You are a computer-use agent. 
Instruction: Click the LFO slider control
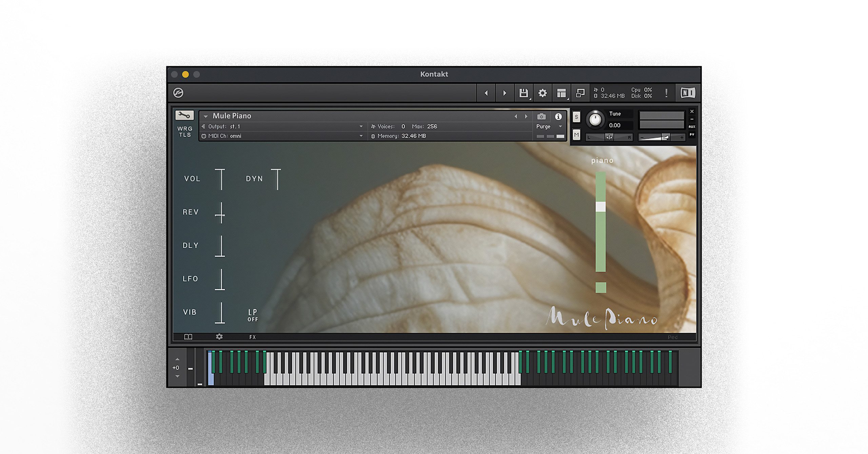(x=220, y=279)
